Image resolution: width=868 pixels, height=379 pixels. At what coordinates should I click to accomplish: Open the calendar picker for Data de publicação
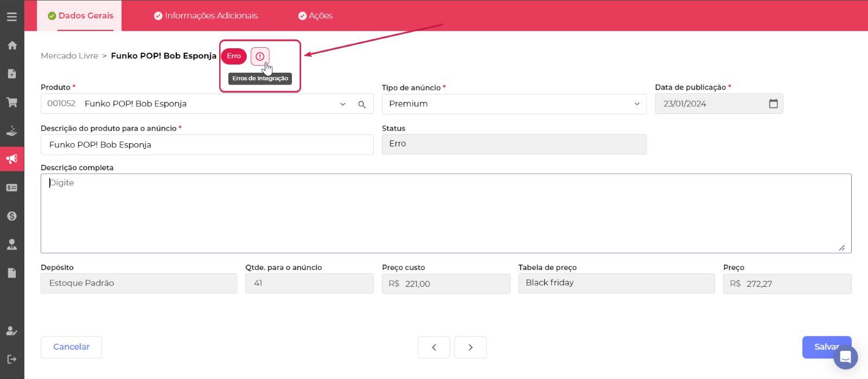[x=773, y=104]
